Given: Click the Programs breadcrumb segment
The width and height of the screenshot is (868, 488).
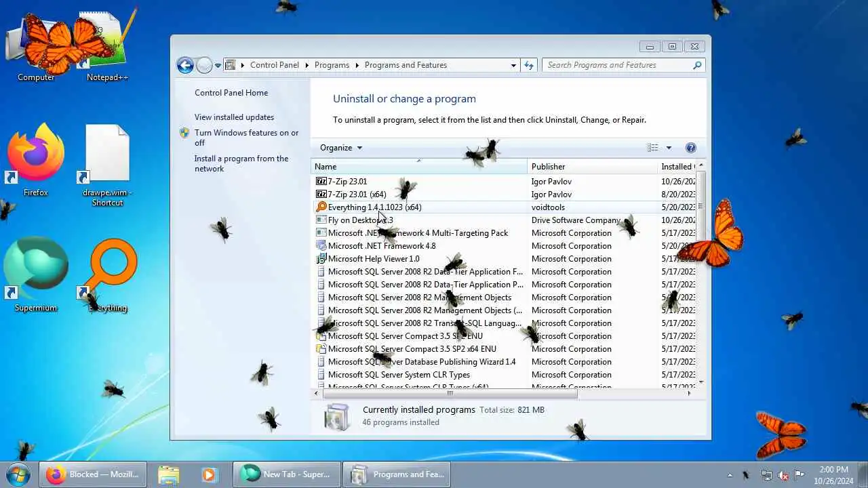Looking at the screenshot, I should pos(332,65).
